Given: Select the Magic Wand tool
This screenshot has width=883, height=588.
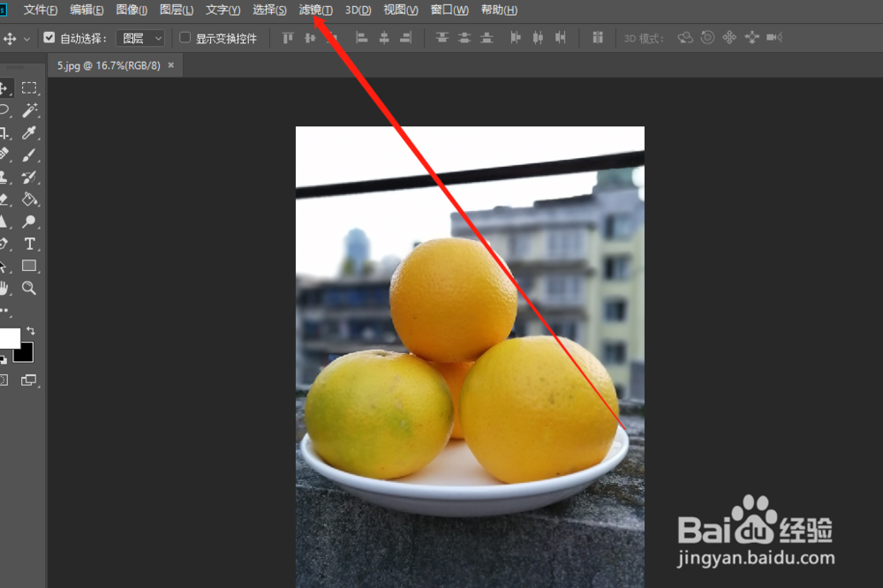Looking at the screenshot, I should 29,109.
